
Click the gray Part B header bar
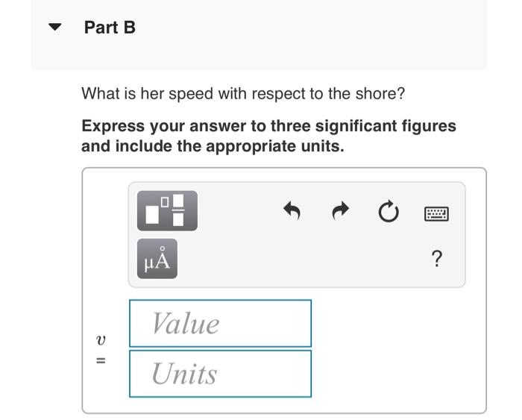coord(259,34)
